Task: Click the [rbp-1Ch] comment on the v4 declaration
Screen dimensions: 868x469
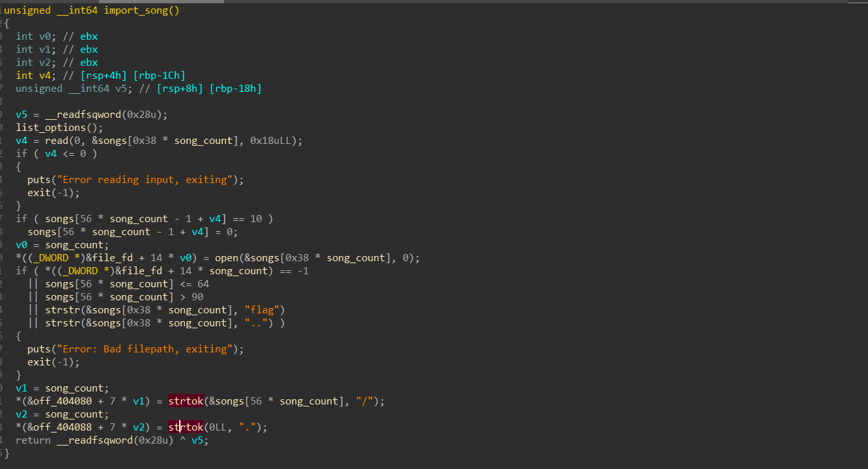Action: (x=159, y=76)
